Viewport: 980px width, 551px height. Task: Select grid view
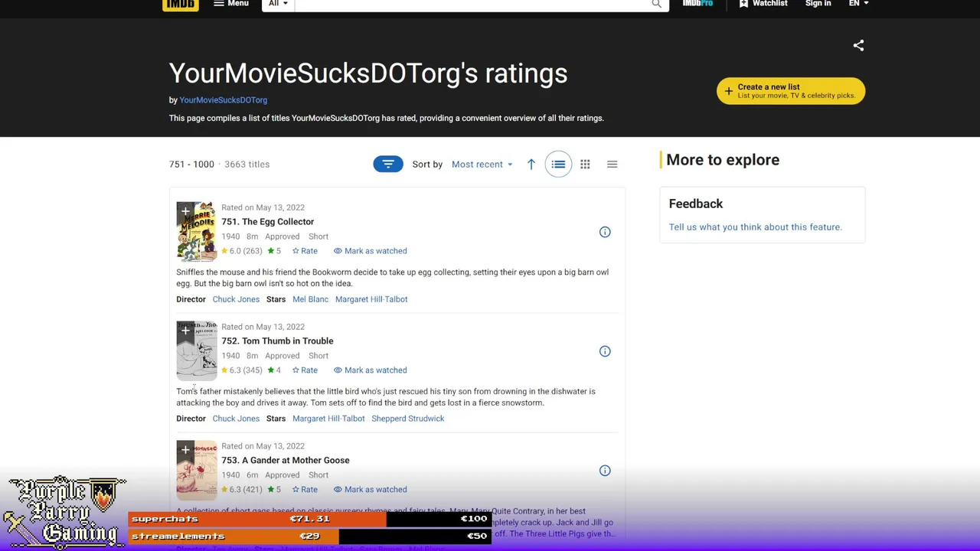[x=585, y=164]
